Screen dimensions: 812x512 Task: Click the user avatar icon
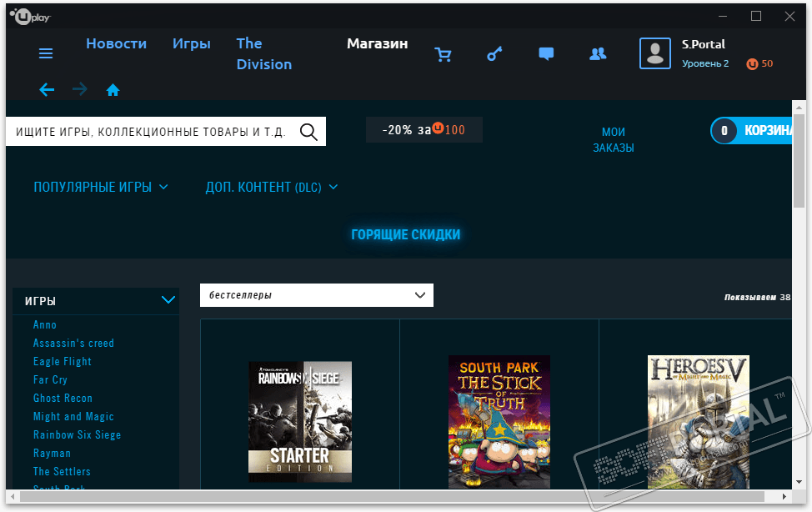(655, 53)
